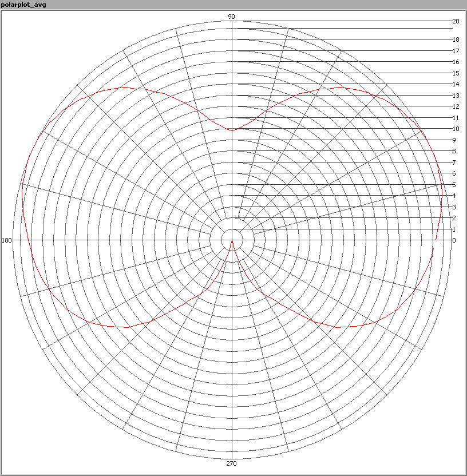Viewport: 467px width, 476px height.
Task: Click the radial scale label 7
Action: (454, 162)
